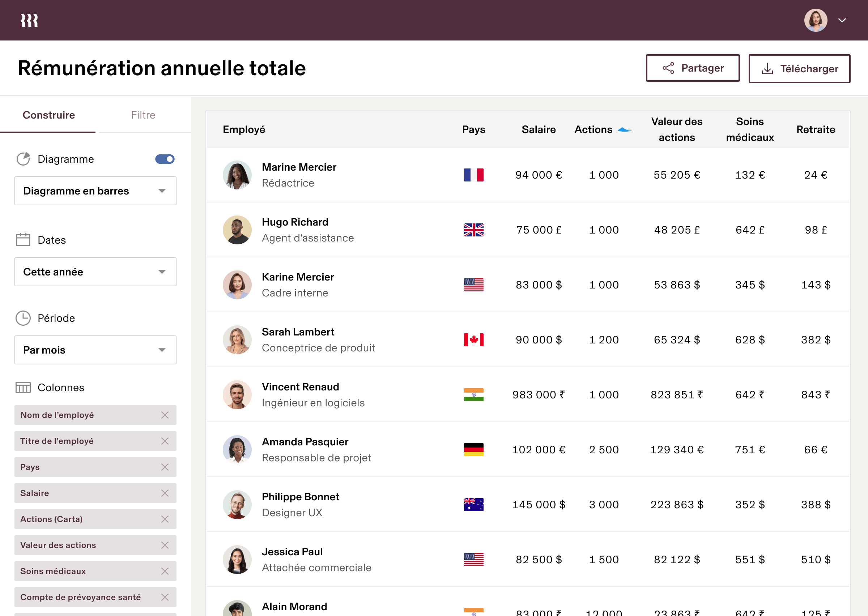Switch to the Filtre tab
Image resolution: width=868 pixels, height=616 pixels.
pyautogui.click(x=143, y=115)
